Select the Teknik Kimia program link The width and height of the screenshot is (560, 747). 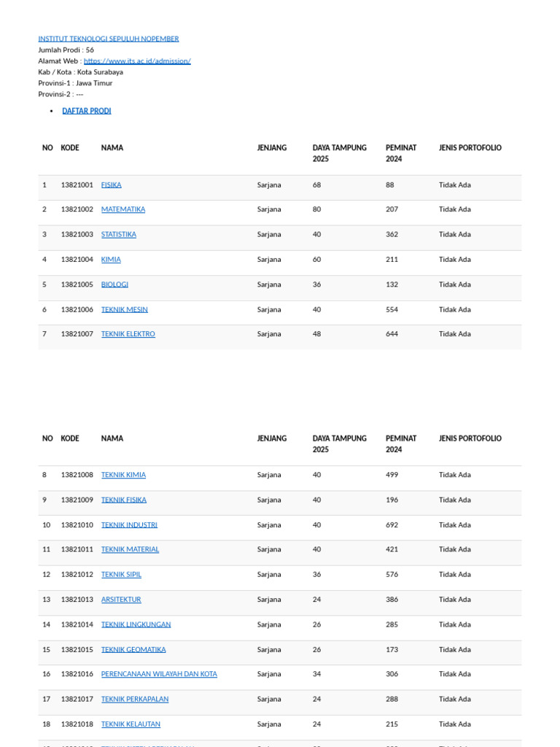pyautogui.click(x=123, y=475)
